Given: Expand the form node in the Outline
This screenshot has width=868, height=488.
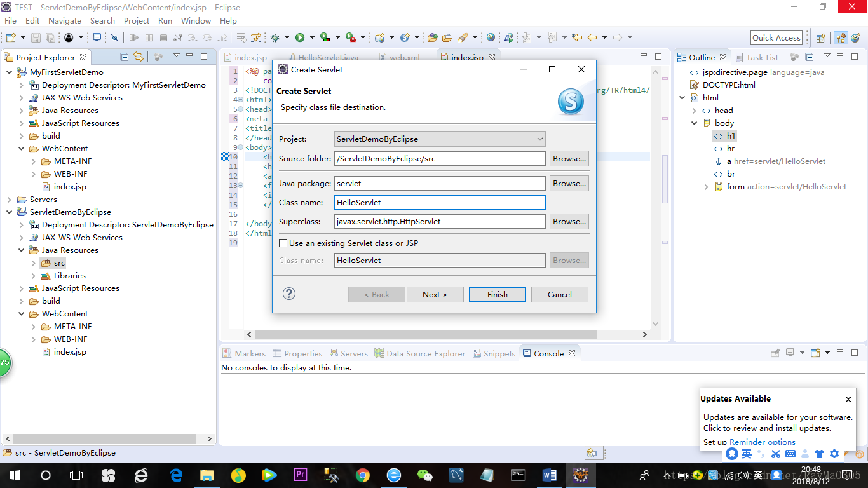Looking at the screenshot, I should pos(706,186).
